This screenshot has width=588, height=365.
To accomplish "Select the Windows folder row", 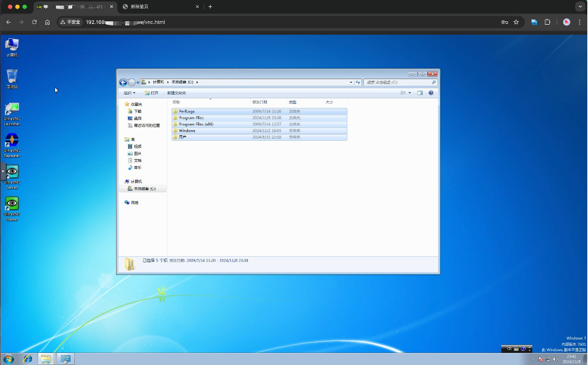I will coord(259,130).
